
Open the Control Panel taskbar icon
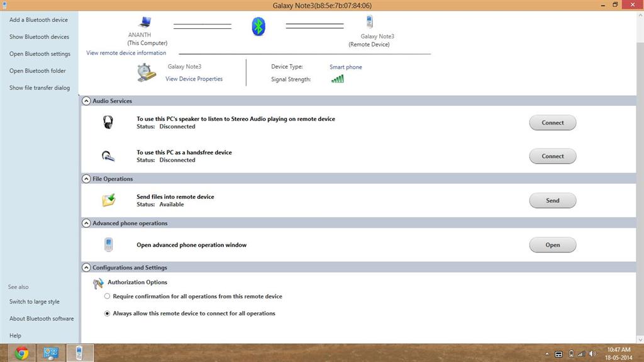pyautogui.click(x=51, y=353)
